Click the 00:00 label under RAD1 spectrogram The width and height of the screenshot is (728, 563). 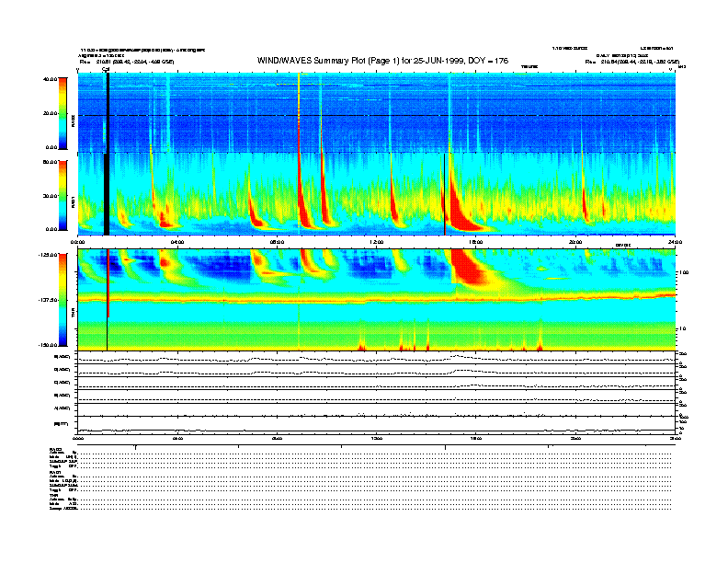point(77,243)
